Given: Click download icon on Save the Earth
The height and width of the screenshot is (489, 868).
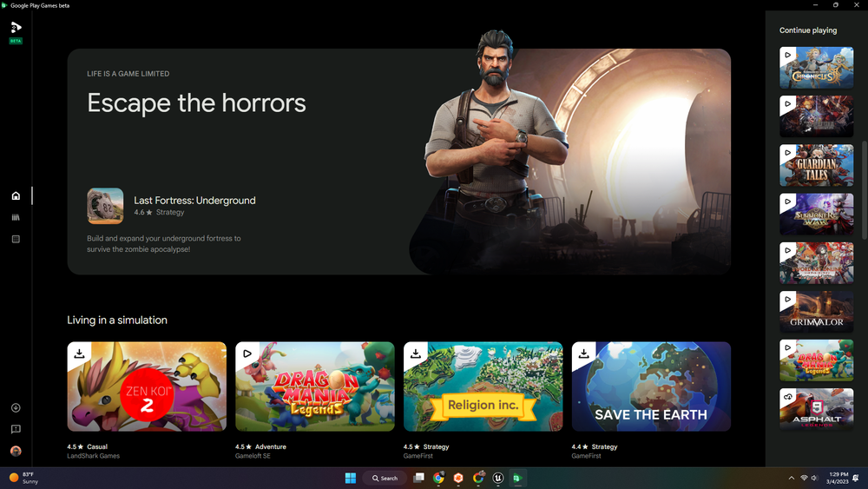Looking at the screenshot, I should pos(584,354).
